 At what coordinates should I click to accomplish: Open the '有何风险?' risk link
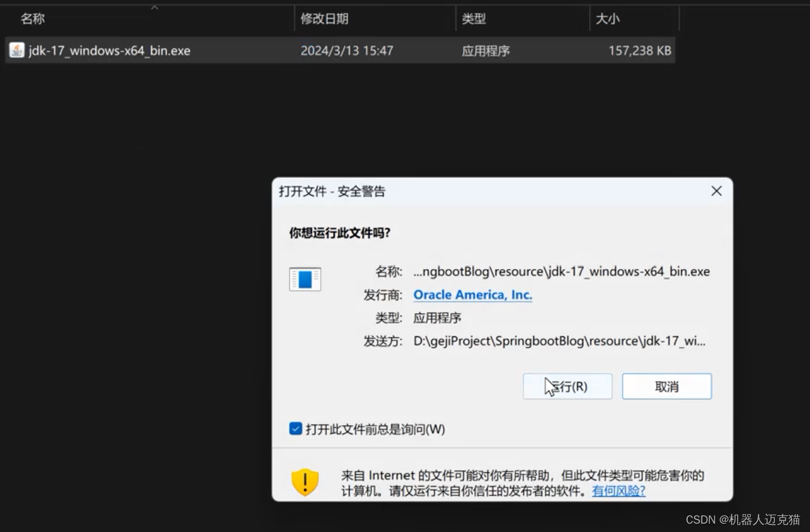click(x=619, y=491)
